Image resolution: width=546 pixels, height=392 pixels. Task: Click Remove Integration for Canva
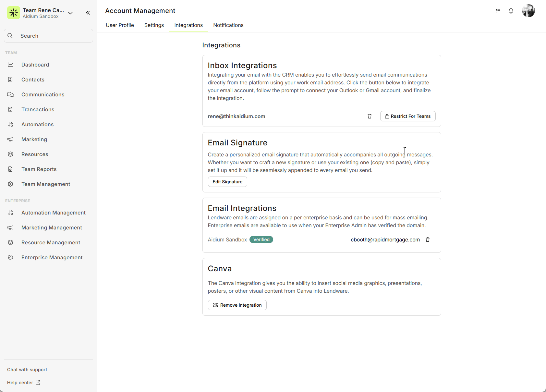click(x=237, y=305)
